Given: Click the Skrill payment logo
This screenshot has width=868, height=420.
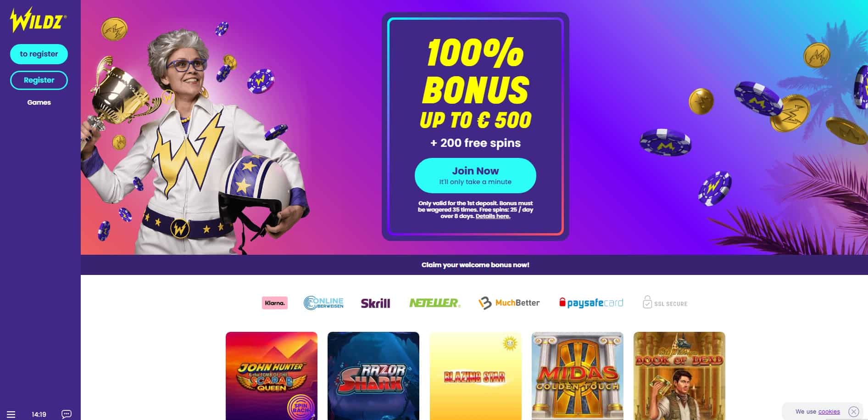Looking at the screenshot, I should coord(375,303).
